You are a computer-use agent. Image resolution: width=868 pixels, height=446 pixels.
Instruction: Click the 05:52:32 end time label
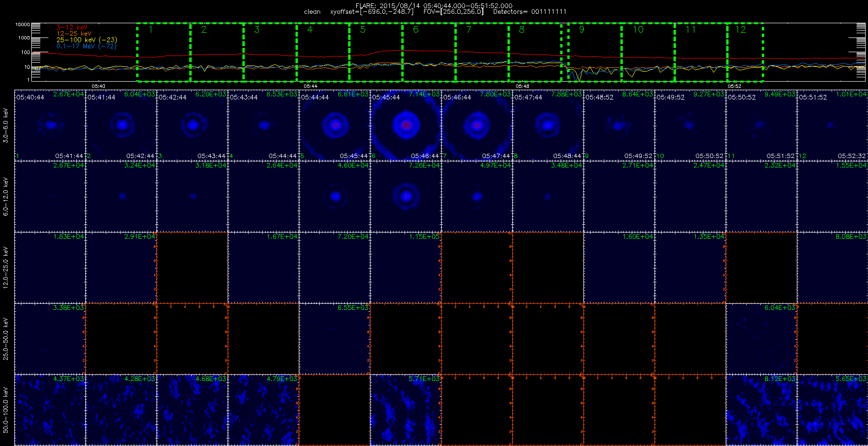pyautogui.click(x=852, y=156)
